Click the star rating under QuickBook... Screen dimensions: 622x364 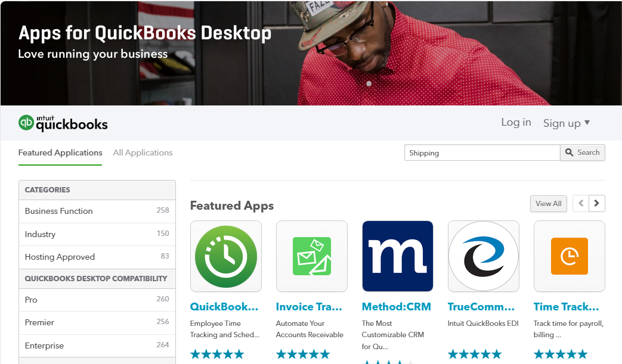pos(217,354)
